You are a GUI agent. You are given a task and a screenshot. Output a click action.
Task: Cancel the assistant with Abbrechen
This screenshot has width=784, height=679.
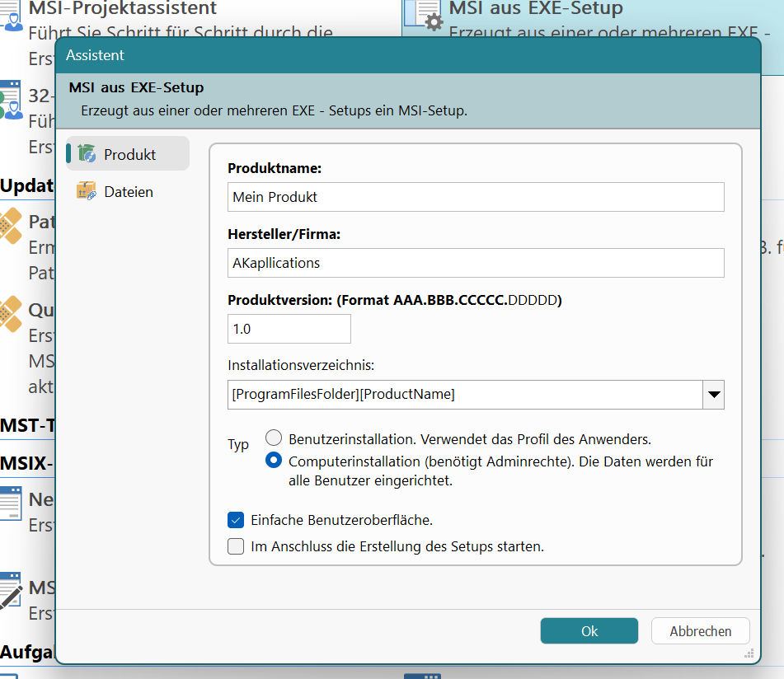pyautogui.click(x=700, y=631)
